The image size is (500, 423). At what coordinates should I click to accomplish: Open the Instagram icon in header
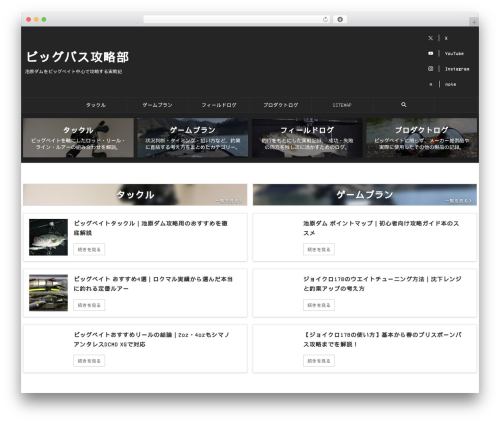430,69
